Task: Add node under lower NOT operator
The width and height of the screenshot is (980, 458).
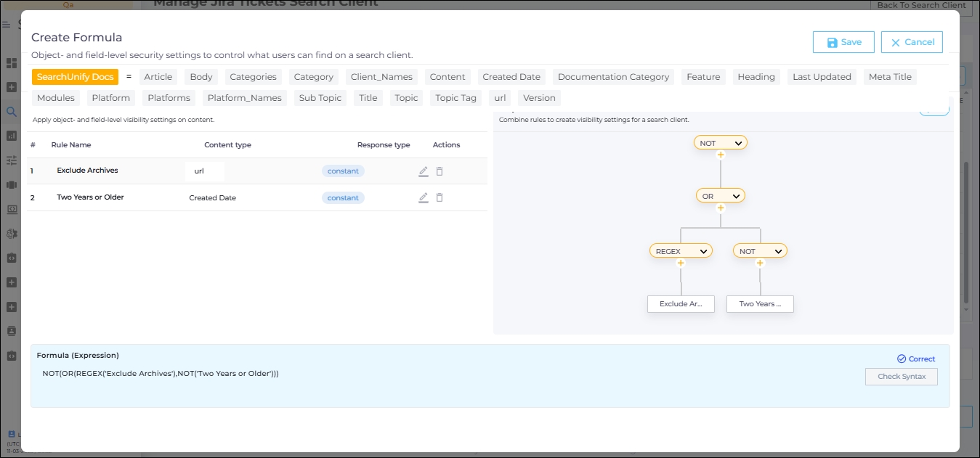Action: click(760, 263)
